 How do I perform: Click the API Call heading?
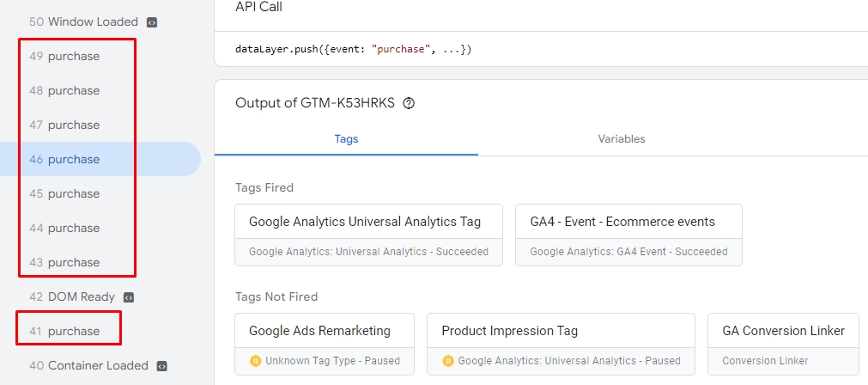[258, 7]
